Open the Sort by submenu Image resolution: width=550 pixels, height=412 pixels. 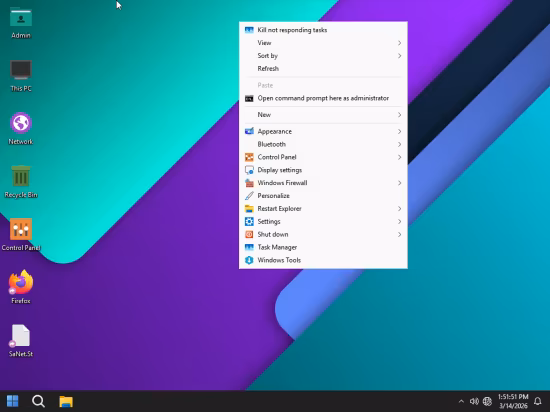pyautogui.click(x=323, y=56)
